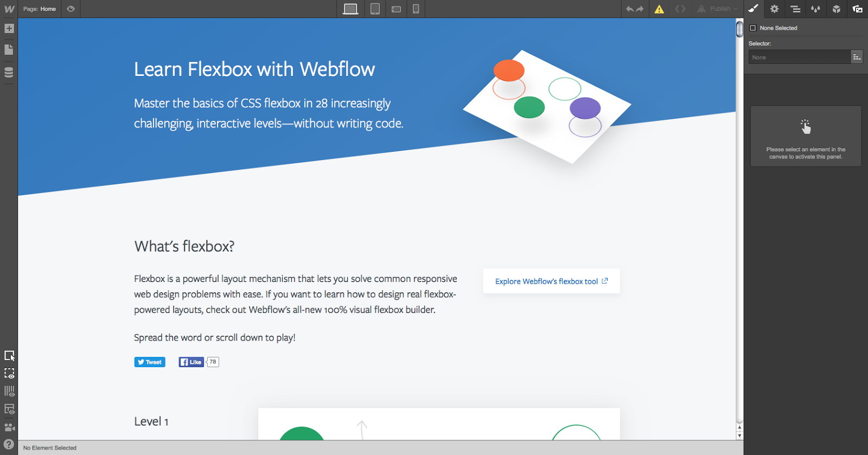Image resolution: width=868 pixels, height=455 pixels.
Task: Click the hand pointer icon in panel
Action: point(806,127)
